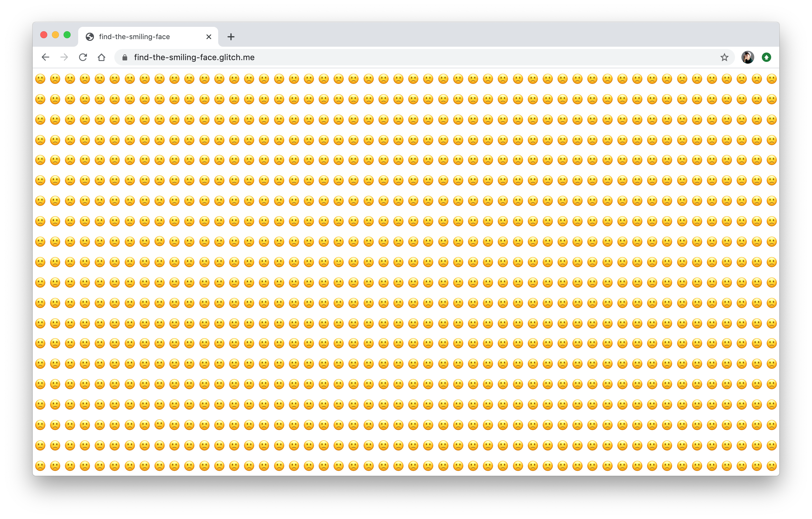Reload the find-the-smiling-face page

(x=83, y=58)
